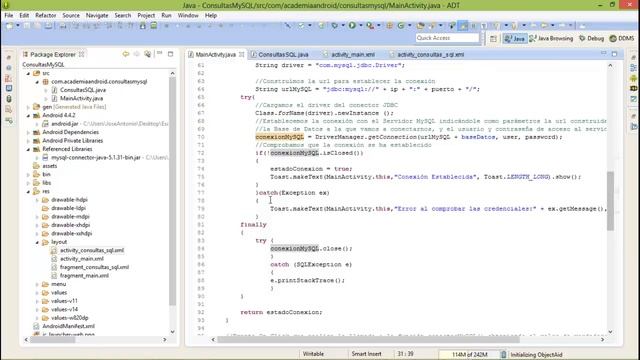Open the Run menu
The image size is (640, 360).
(x=166, y=15)
